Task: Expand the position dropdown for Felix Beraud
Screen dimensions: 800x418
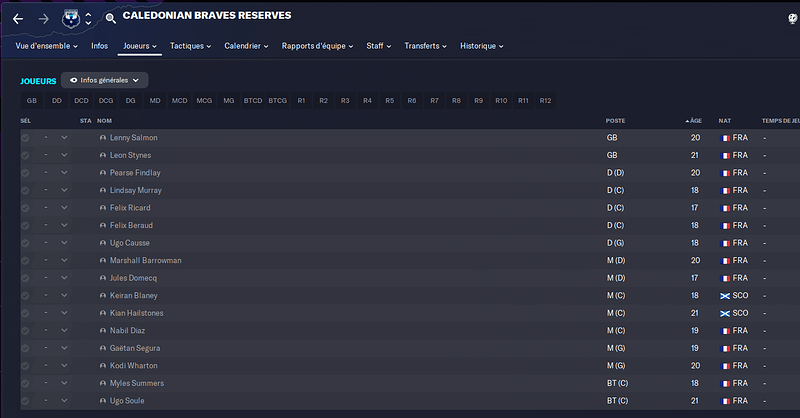Action: tap(64, 225)
